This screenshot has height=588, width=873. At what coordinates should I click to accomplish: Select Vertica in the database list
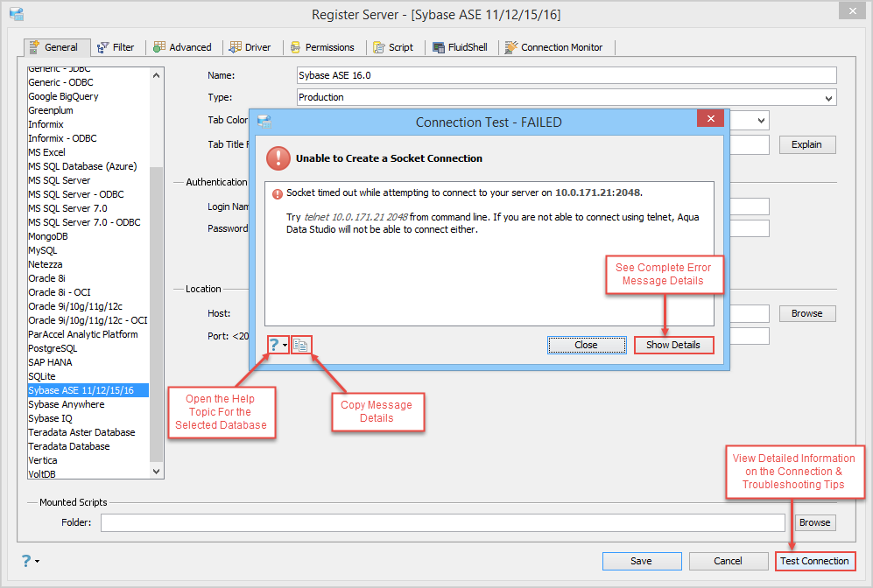(x=43, y=460)
